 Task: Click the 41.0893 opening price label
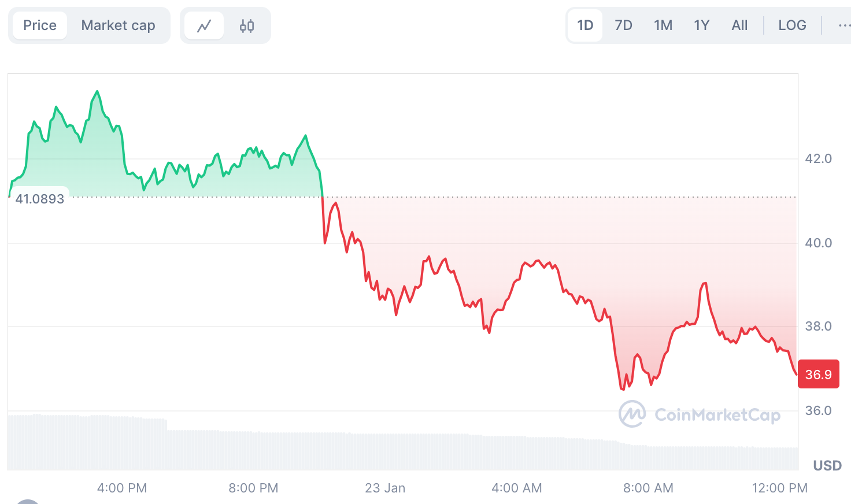coord(39,199)
